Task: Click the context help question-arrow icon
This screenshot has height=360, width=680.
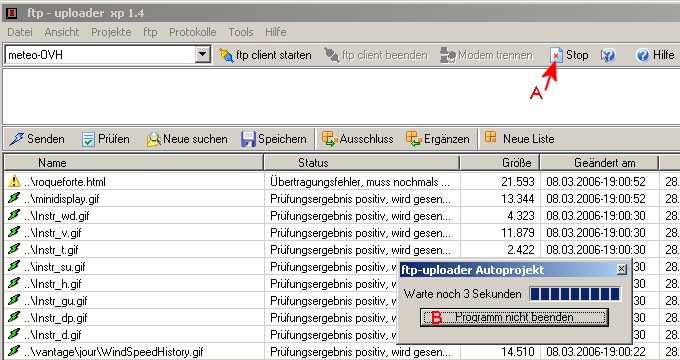Action: (x=608, y=55)
